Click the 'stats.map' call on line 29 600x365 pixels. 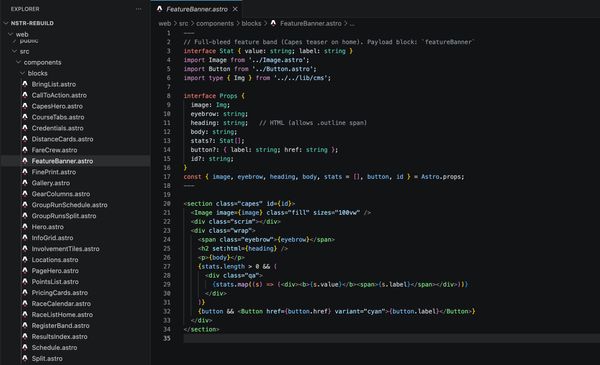tap(230, 284)
